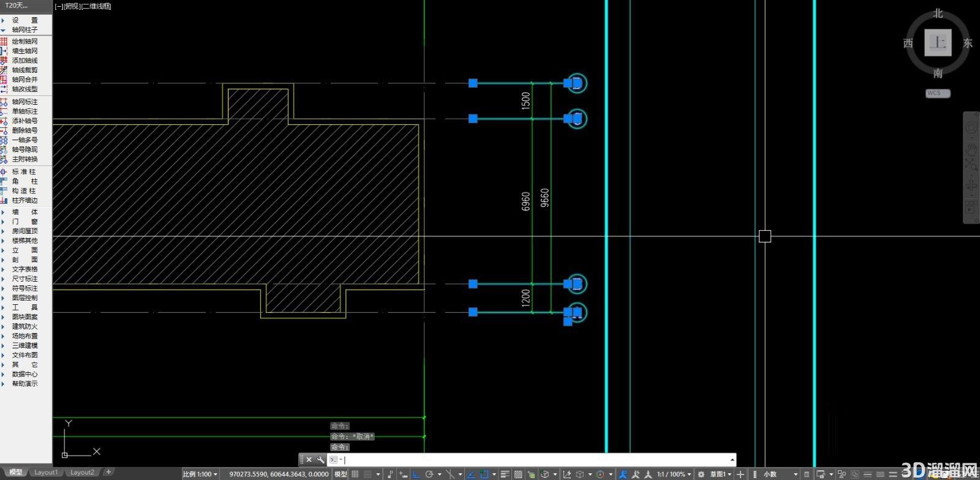Screen dimensions: 980x480
Task: Open the 比例 1:100 scale dropdown
Action: coord(200,474)
